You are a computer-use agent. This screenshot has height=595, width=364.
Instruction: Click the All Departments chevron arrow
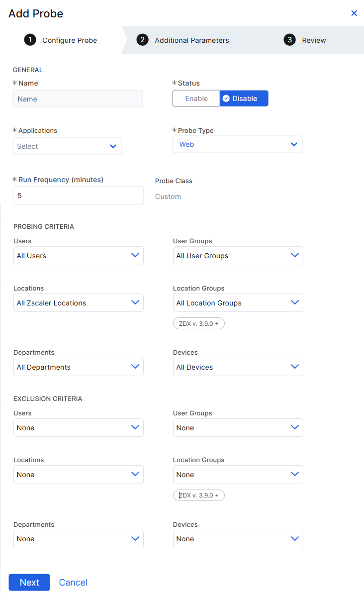pyautogui.click(x=135, y=367)
